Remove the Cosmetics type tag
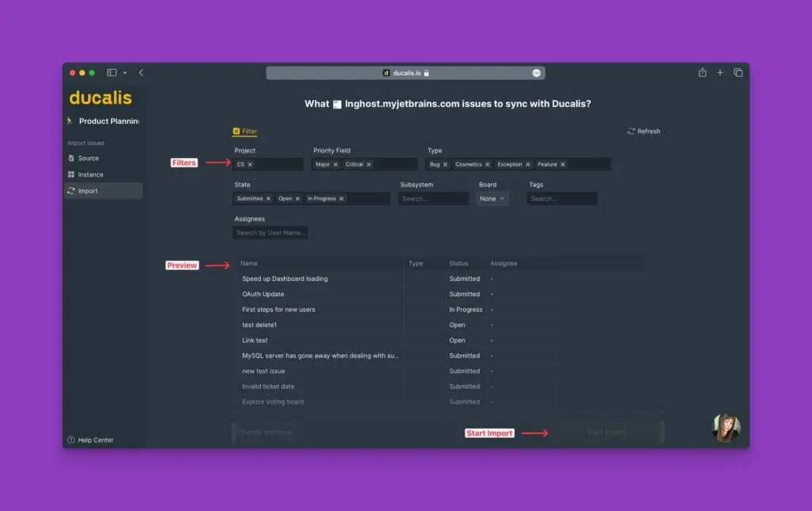Image resolution: width=812 pixels, height=511 pixels. (488, 165)
